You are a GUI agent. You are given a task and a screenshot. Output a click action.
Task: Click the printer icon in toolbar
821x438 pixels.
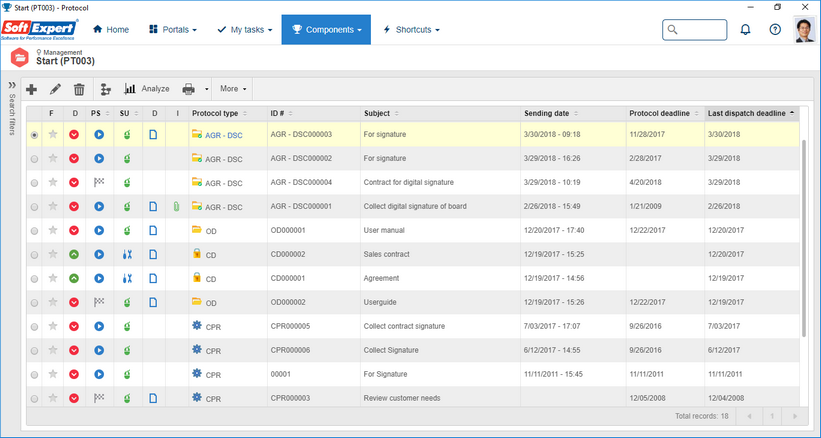188,89
